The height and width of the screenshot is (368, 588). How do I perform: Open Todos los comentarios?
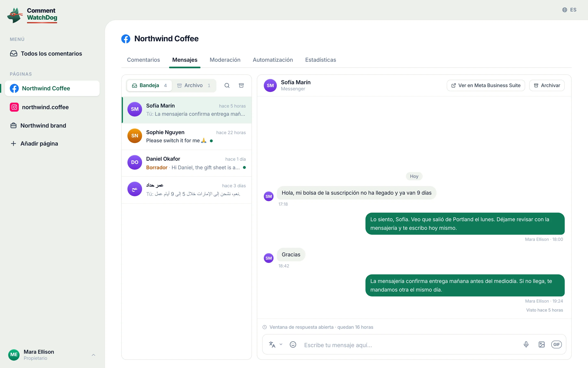point(46,54)
